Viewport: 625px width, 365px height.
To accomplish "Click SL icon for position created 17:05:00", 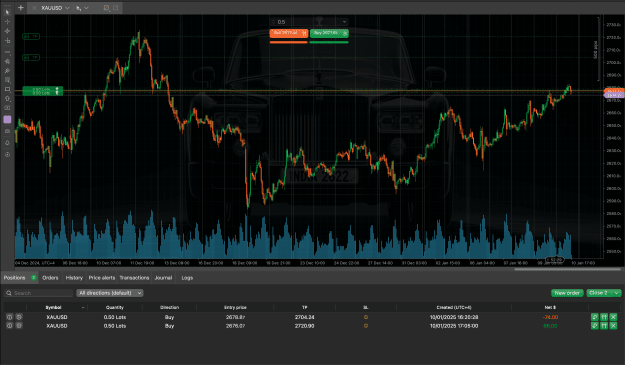I will click(x=366, y=326).
